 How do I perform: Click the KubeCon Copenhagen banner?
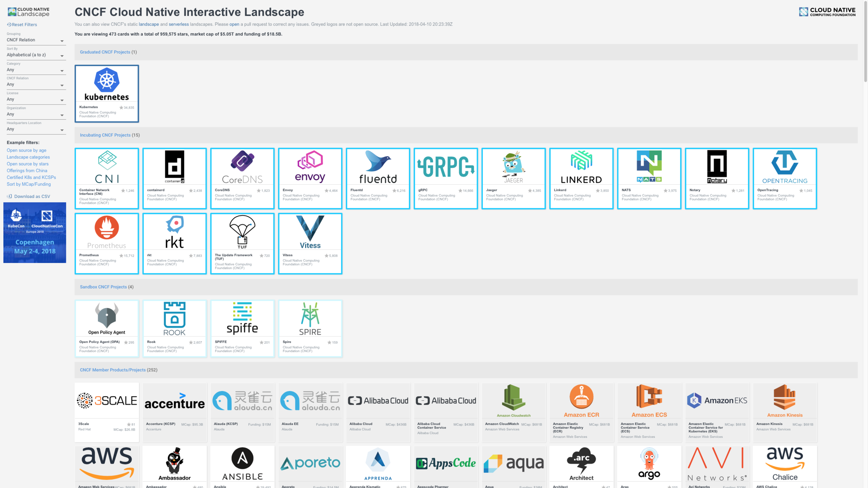coord(35,232)
